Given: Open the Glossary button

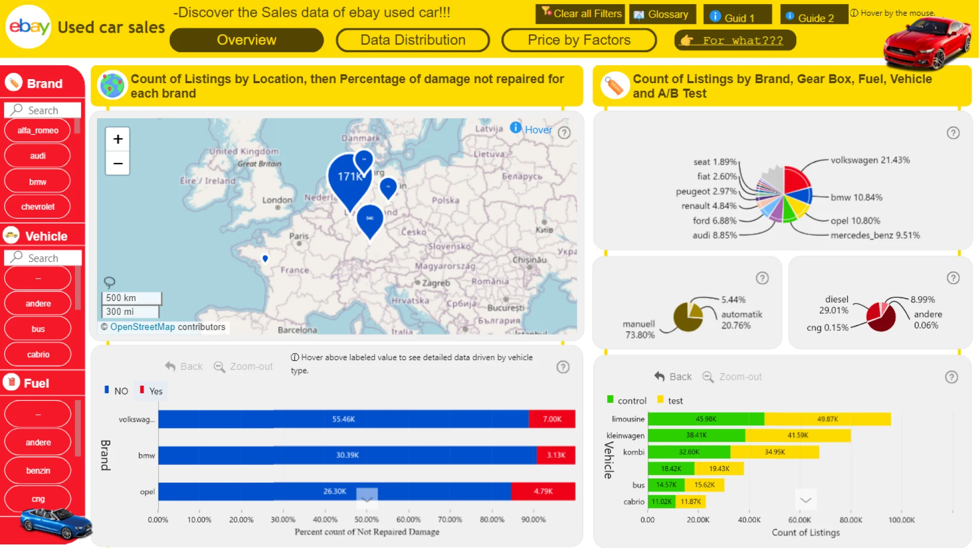Looking at the screenshot, I should coord(663,14).
